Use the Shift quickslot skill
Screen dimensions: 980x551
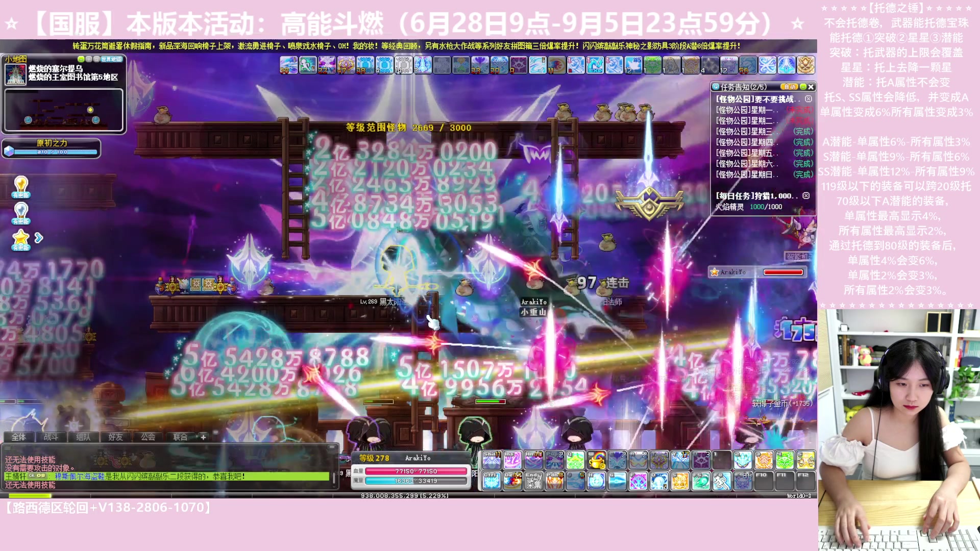[x=492, y=460]
